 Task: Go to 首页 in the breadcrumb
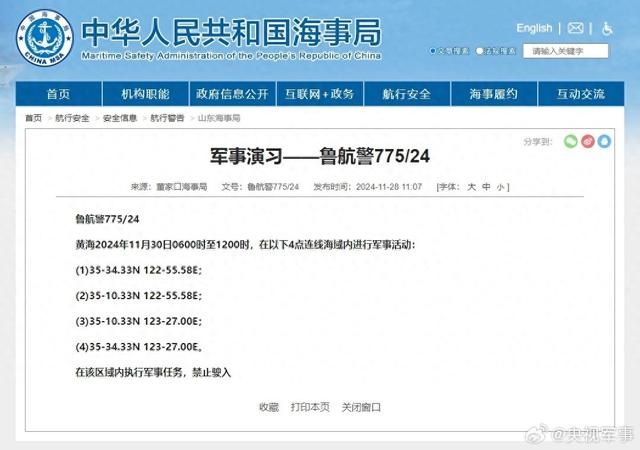click(x=33, y=118)
